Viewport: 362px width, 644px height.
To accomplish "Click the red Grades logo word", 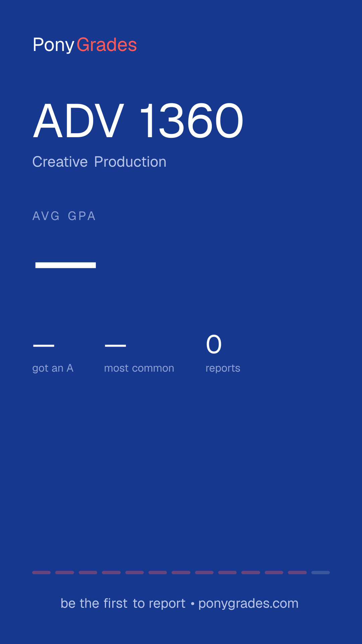I will pyautogui.click(x=107, y=45).
